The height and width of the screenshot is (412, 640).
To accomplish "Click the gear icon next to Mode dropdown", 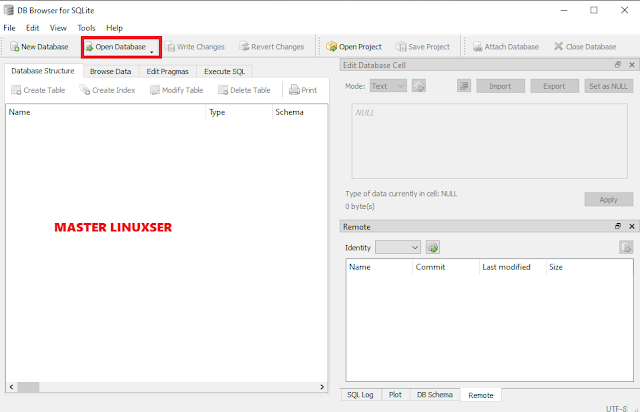I will (419, 86).
